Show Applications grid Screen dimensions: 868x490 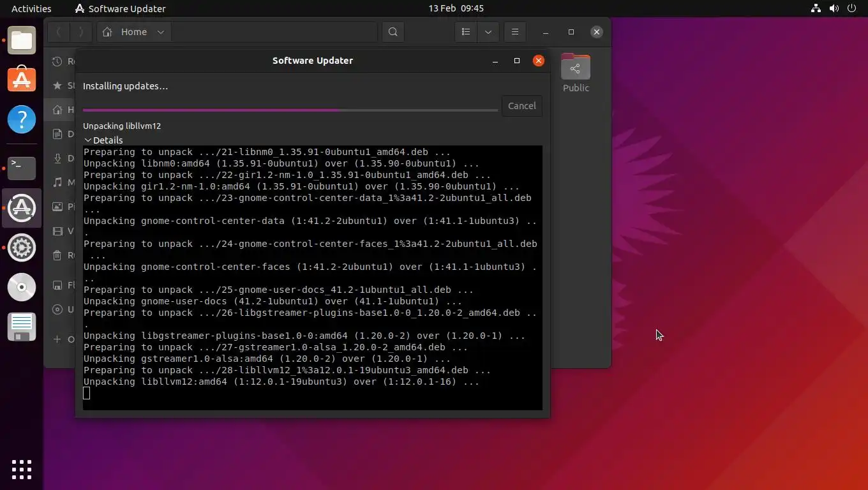pos(22,469)
